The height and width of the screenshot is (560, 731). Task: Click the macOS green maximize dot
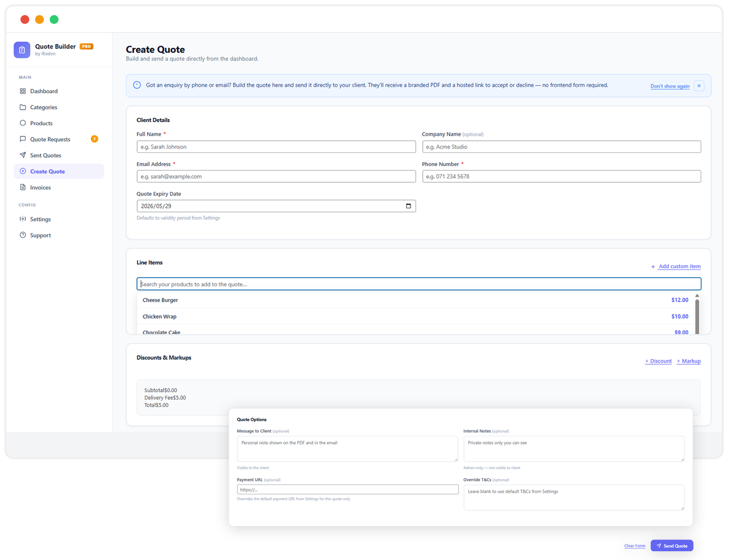click(54, 19)
